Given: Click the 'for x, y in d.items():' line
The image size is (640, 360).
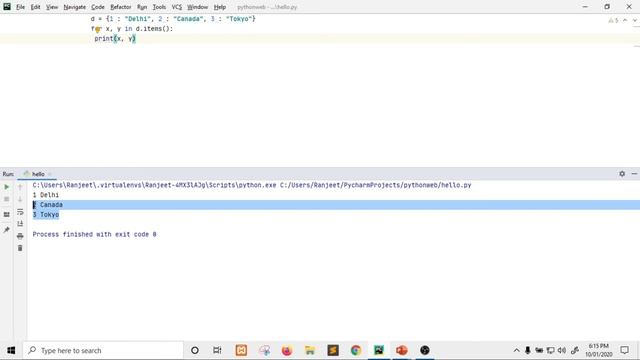Looking at the screenshot, I should click(132, 29).
